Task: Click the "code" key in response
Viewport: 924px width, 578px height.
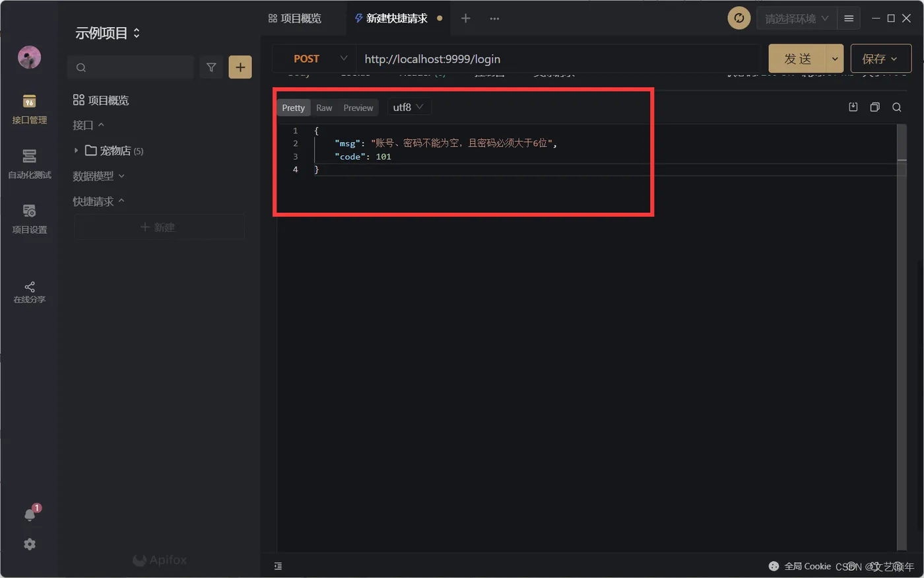Action: coord(350,157)
